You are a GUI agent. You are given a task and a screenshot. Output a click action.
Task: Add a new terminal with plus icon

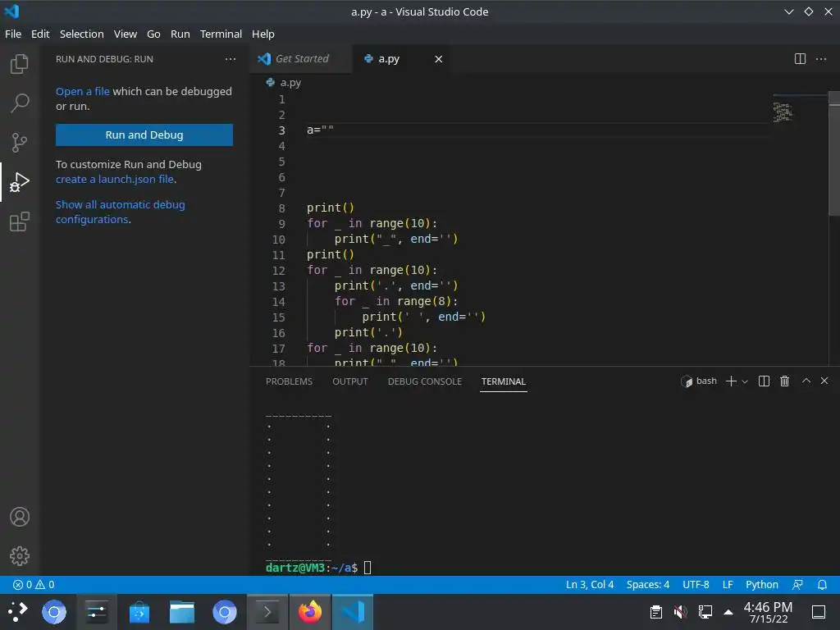(x=731, y=381)
